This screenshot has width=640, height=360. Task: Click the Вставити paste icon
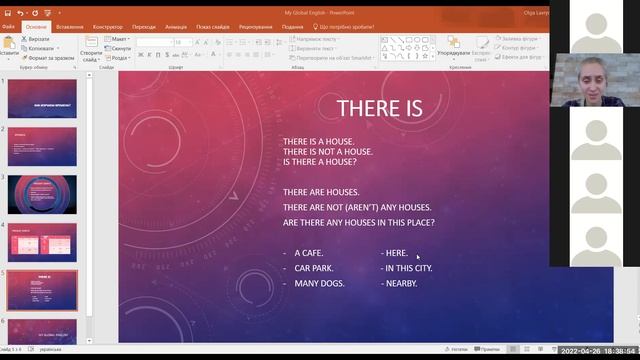9,42
